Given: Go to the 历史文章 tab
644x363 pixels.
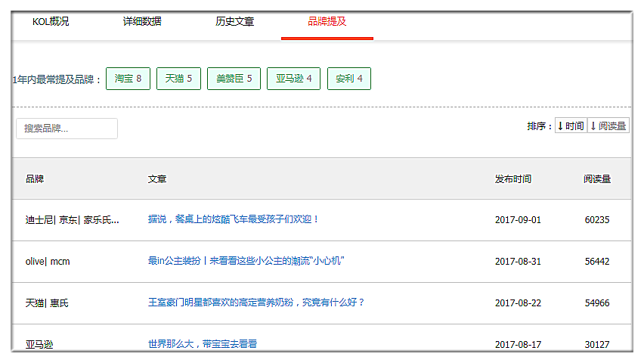Looking at the screenshot, I should point(234,22).
